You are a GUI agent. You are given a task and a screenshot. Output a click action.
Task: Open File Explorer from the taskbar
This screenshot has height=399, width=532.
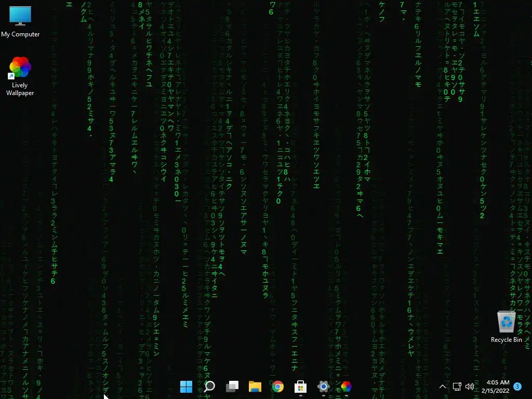[x=255, y=387]
